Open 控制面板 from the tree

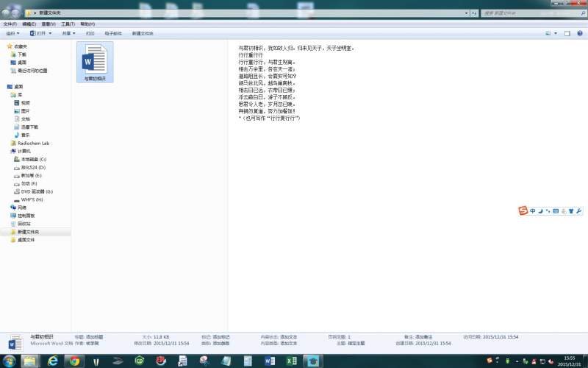(26, 216)
